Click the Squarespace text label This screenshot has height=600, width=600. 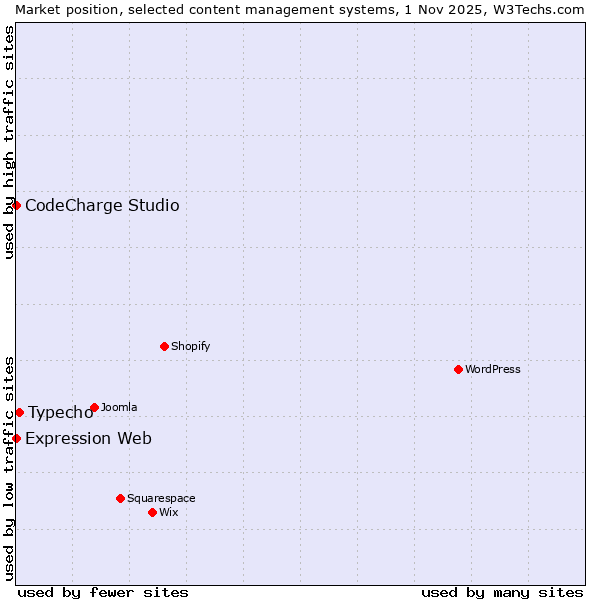[x=161, y=498]
